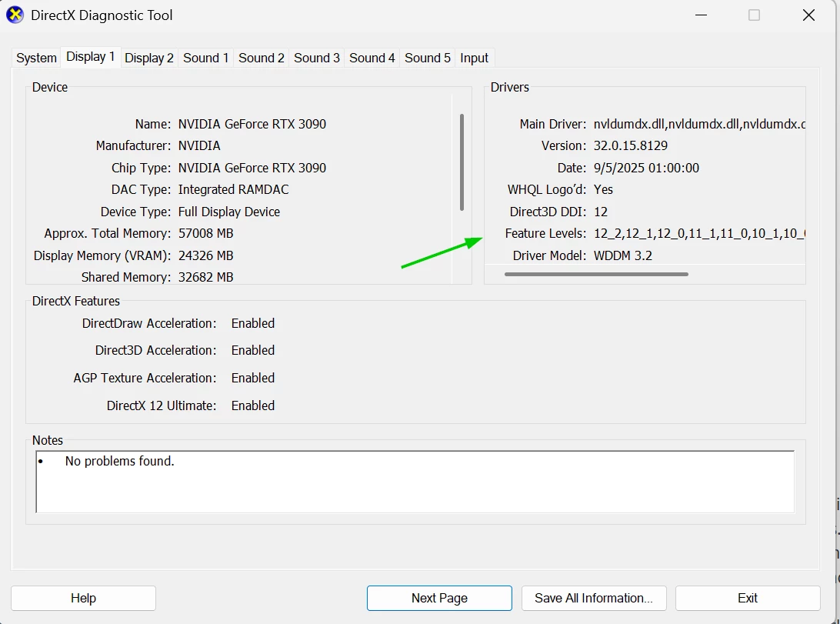Click the 'DirectX Diagnostic Tool' window title
840x624 pixels.
pos(102,15)
